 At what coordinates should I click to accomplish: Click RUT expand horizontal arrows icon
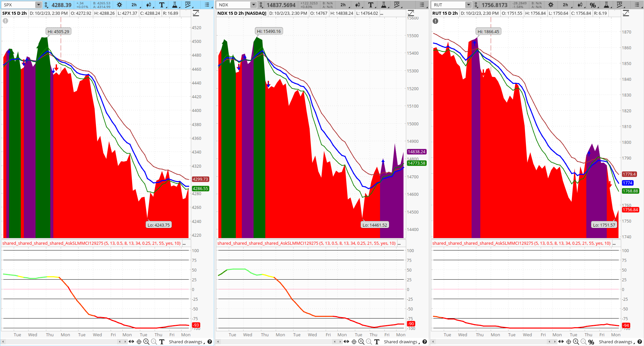tap(561, 342)
